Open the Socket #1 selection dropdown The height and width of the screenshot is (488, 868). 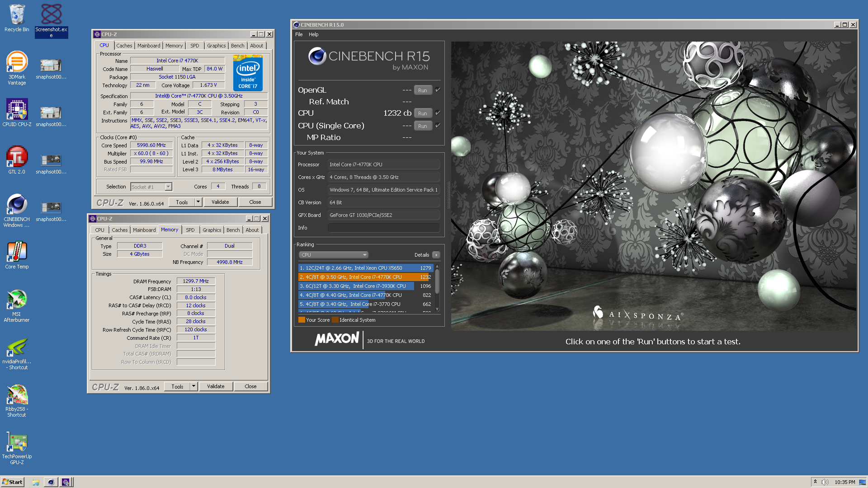click(151, 187)
